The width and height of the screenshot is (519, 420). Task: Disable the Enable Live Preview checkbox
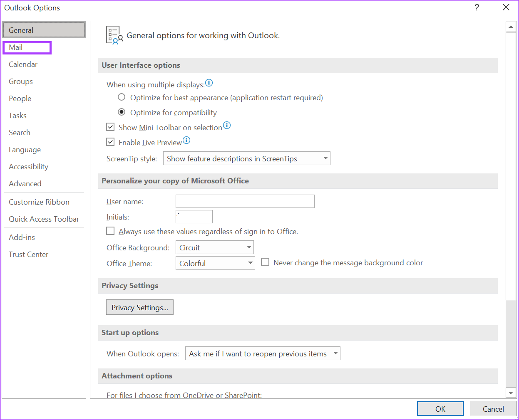pos(110,142)
